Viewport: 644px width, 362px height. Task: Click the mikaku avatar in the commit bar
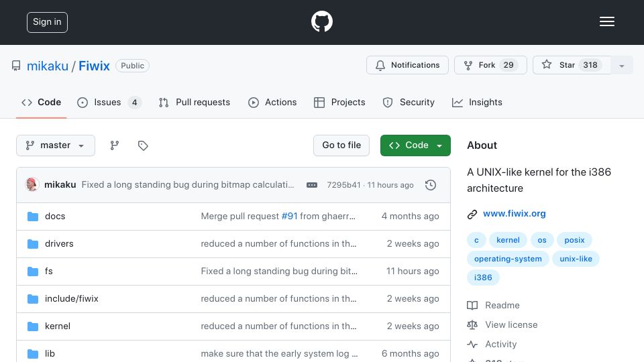tap(32, 185)
